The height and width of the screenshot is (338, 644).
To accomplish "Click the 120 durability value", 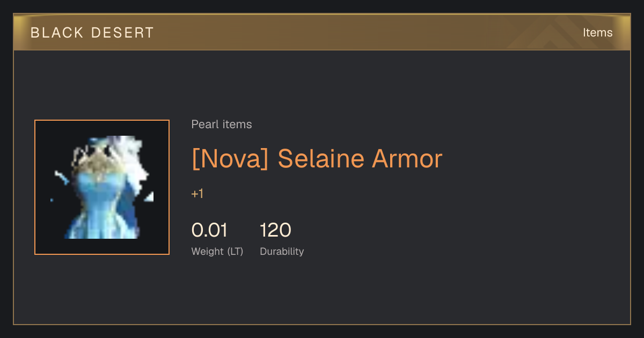I will tap(276, 230).
